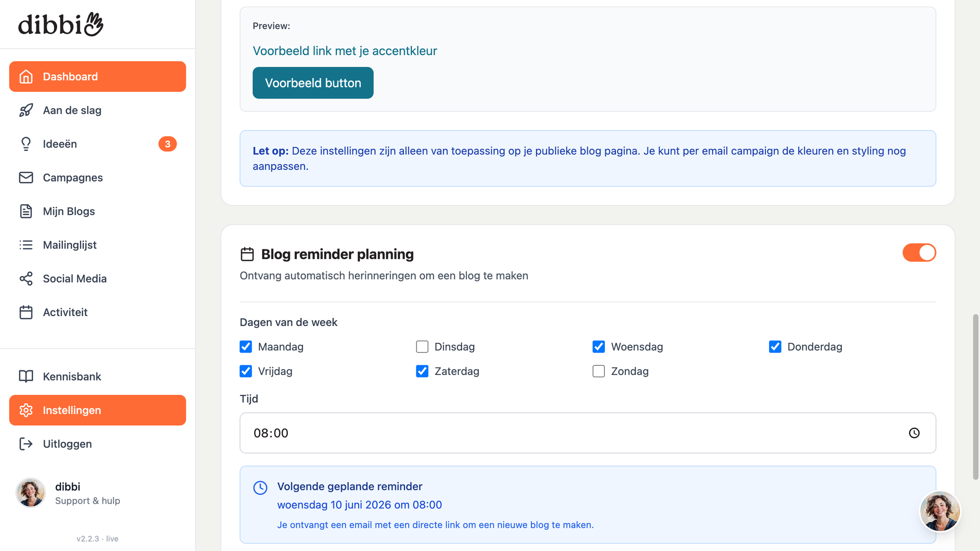Click the Social Media share icon

26,279
